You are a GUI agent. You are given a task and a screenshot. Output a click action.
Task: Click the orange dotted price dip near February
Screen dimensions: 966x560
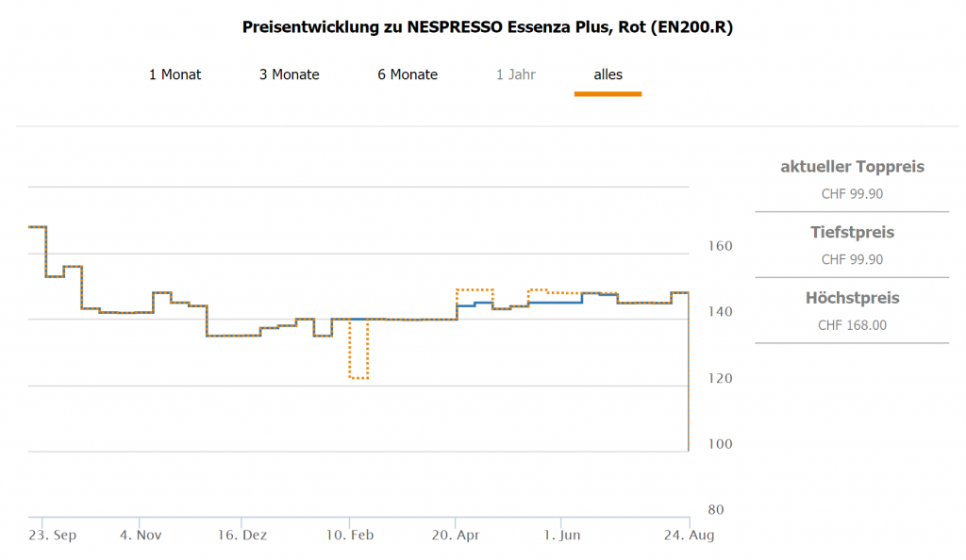[x=358, y=378]
